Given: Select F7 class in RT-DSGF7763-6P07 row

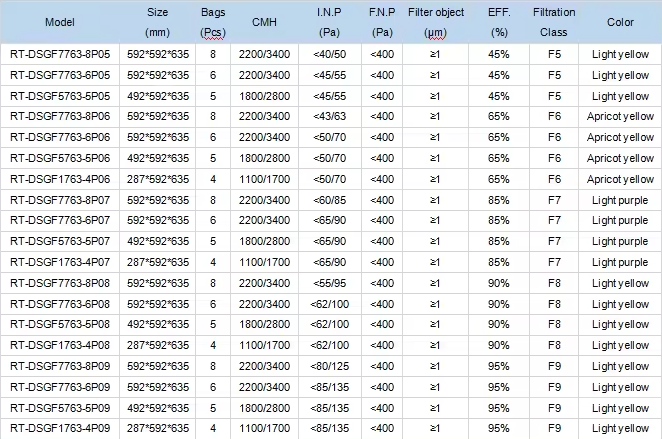Looking at the screenshot, I should (554, 220).
